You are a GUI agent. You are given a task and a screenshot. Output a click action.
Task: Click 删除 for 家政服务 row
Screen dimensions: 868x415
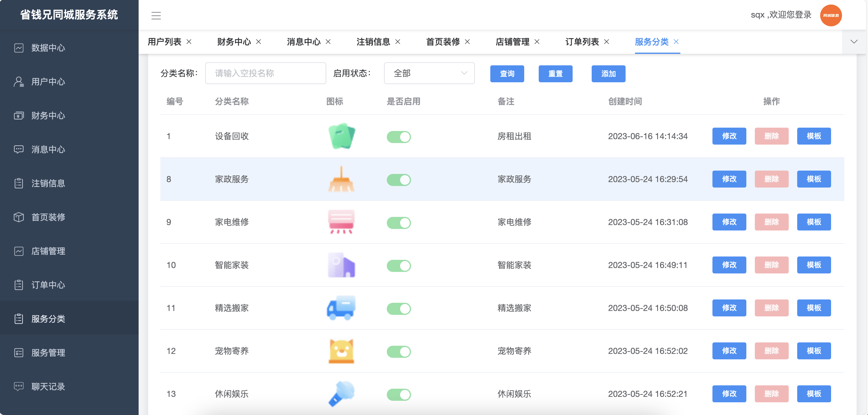click(772, 179)
